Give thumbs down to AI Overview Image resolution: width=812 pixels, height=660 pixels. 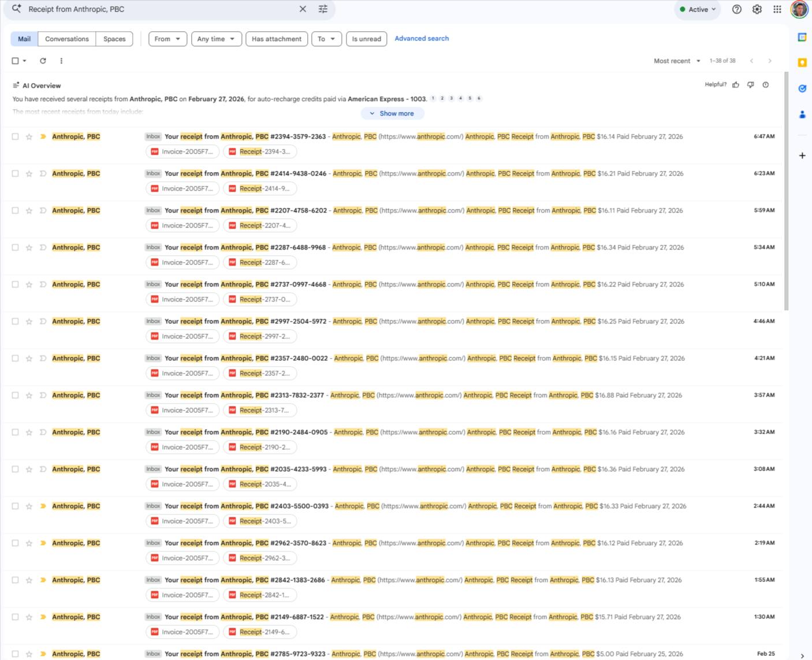click(x=751, y=85)
